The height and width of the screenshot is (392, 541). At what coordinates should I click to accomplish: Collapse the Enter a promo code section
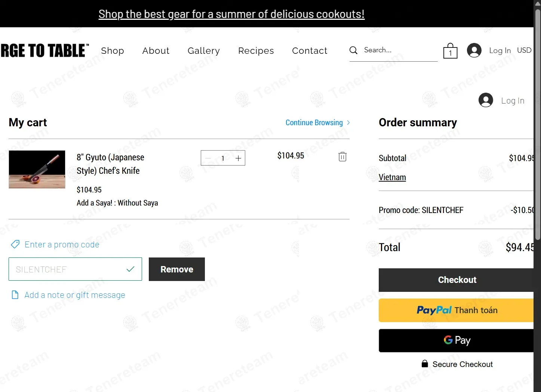pyautogui.click(x=62, y=244)
